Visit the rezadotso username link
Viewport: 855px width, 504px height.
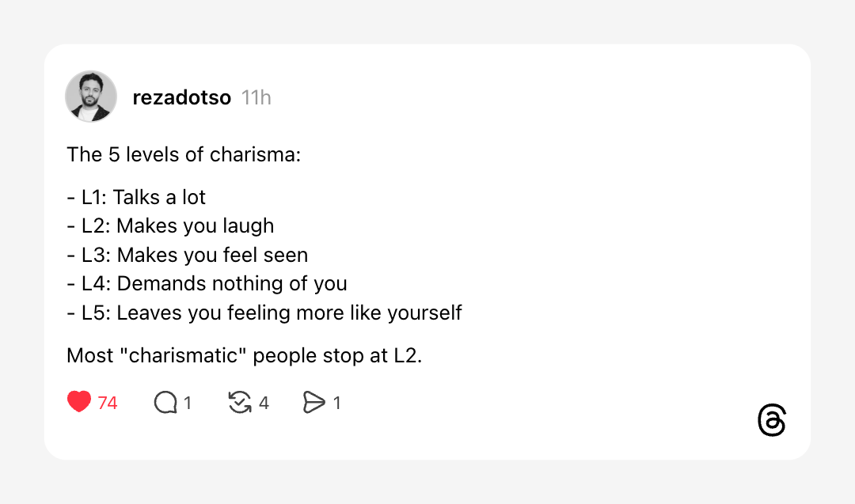point(181,97)
